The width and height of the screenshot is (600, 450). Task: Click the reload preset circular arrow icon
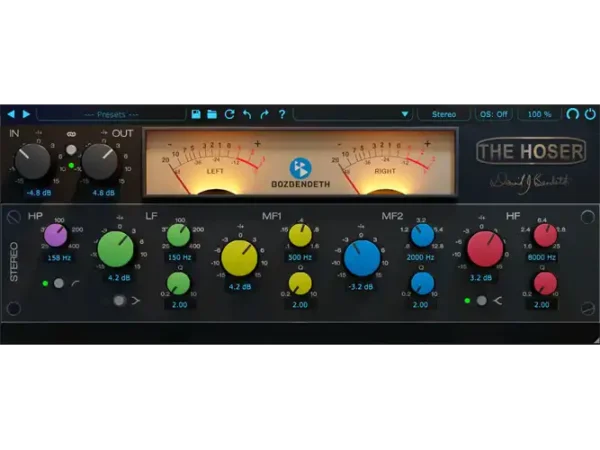click(x=230, y=114)
